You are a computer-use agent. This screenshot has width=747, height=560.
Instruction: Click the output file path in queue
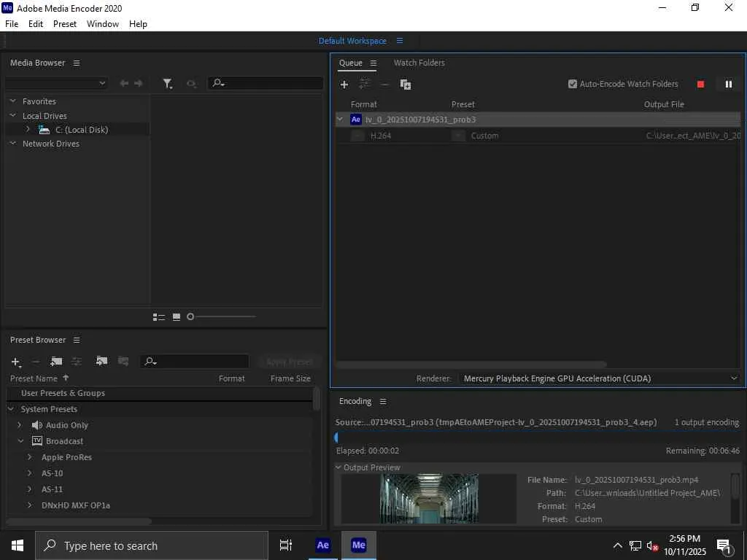tap(693, 136)
